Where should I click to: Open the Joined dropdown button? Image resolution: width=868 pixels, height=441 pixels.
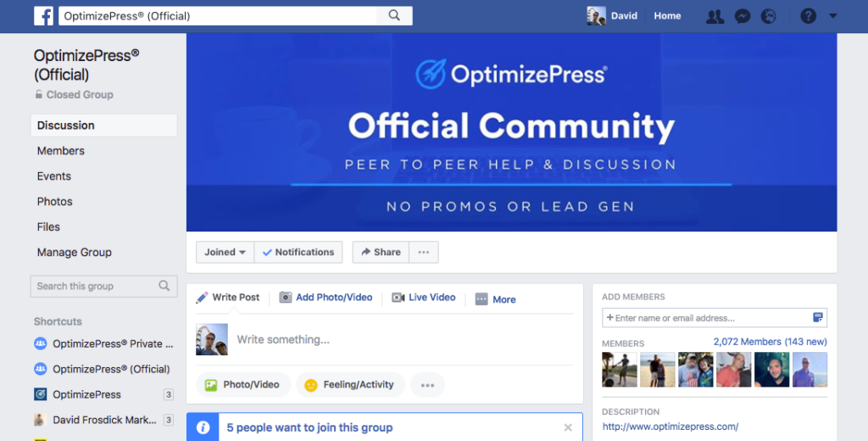(225, 252)
